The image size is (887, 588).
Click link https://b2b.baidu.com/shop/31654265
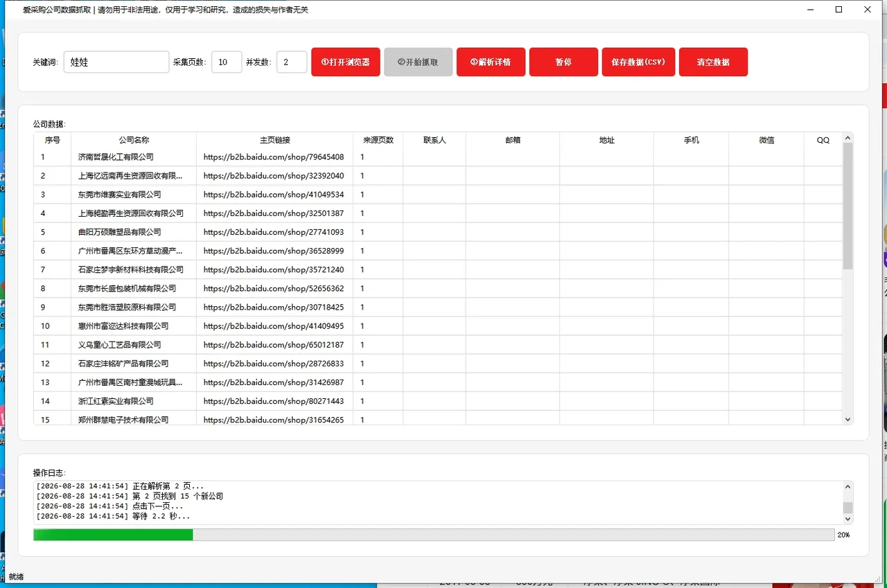tap(274, 420)
